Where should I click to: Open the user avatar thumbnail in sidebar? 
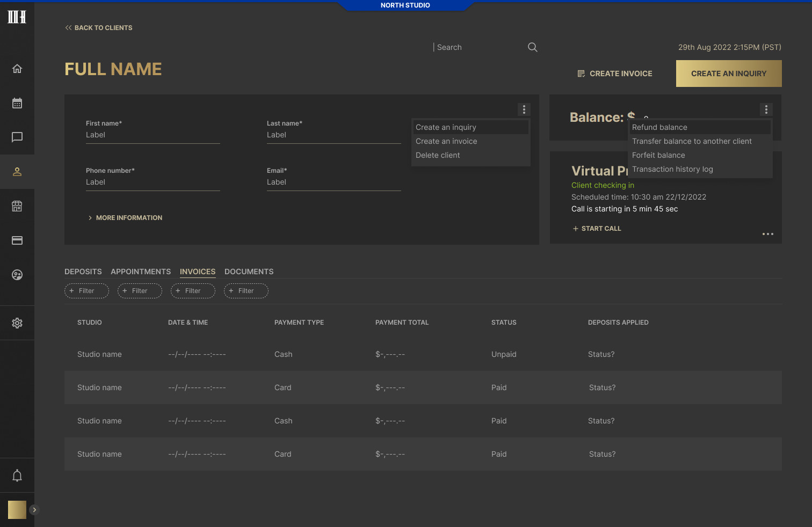[17, 510]
